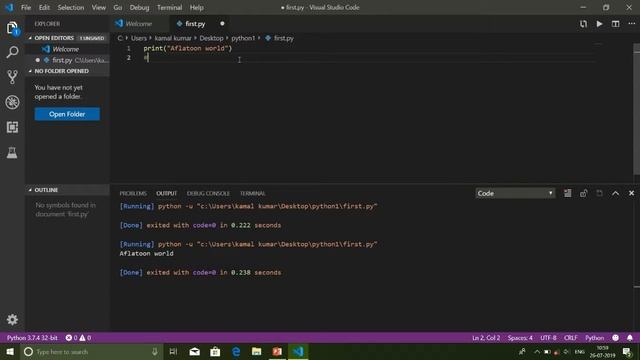This screenshot has height=360, width=640.
Task: Click the kamal kumar breadcrumb segment
Action: (173, 38)
